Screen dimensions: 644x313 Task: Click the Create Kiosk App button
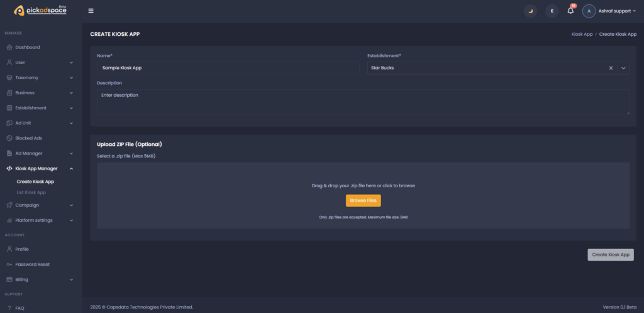pos(610,255)
